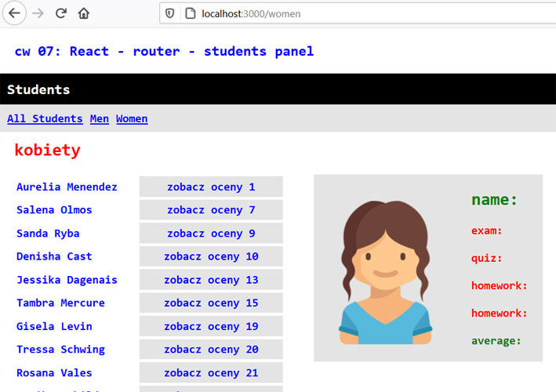Reload the page with the refresh icon
This screenshot has height=392, width=556.
60,13
